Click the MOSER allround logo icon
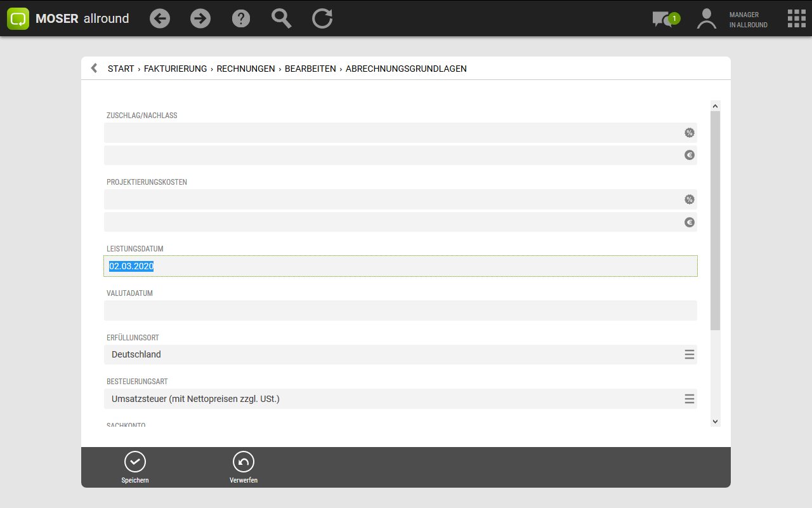This screenshot has height=508, width=812. click(18, 18)
